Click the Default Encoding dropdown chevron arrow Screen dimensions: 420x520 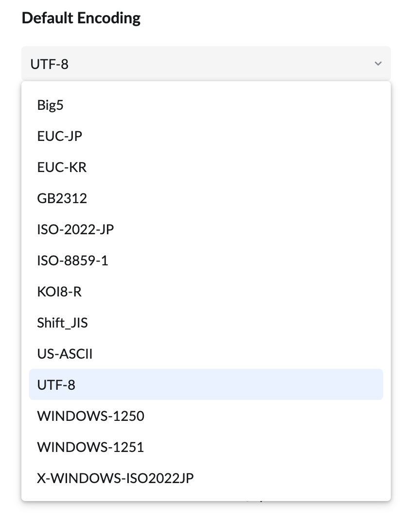pyautogui.click(x=378, y=64)
